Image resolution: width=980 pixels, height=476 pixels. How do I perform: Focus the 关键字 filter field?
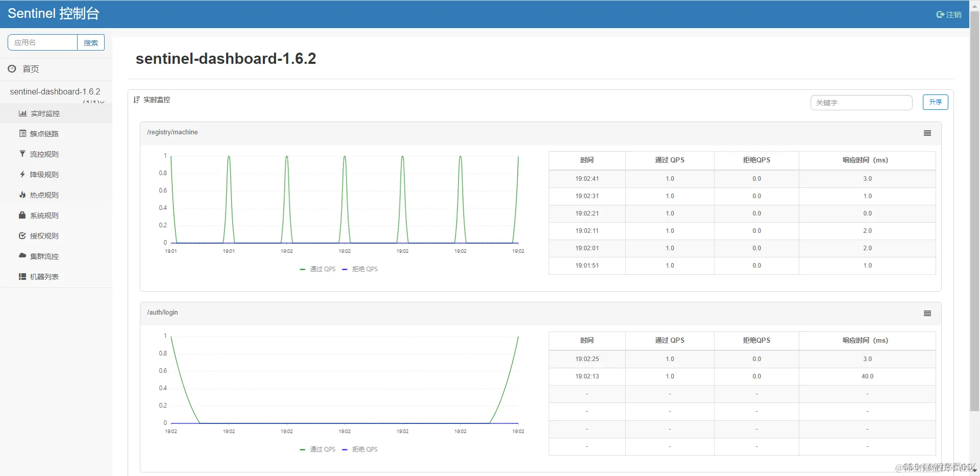(861, 103)
